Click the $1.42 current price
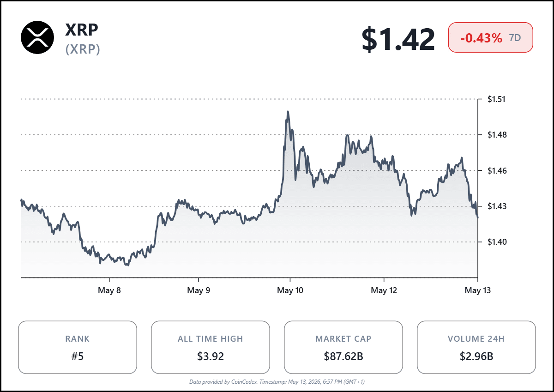The image size is (554, 392). 398,39
